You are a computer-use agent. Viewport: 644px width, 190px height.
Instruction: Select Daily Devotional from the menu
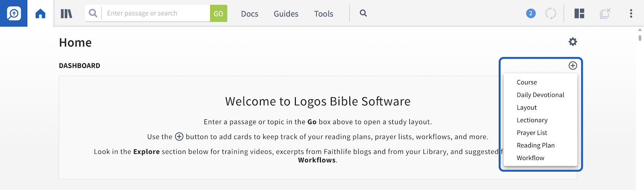click(540, 95)
